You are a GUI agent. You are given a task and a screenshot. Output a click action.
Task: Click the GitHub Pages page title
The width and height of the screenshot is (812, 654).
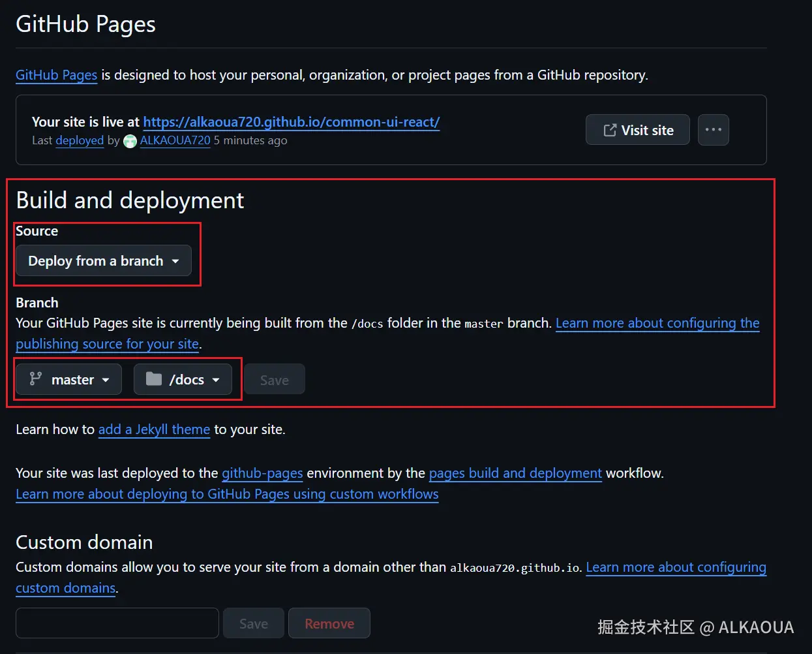(85, 25)
